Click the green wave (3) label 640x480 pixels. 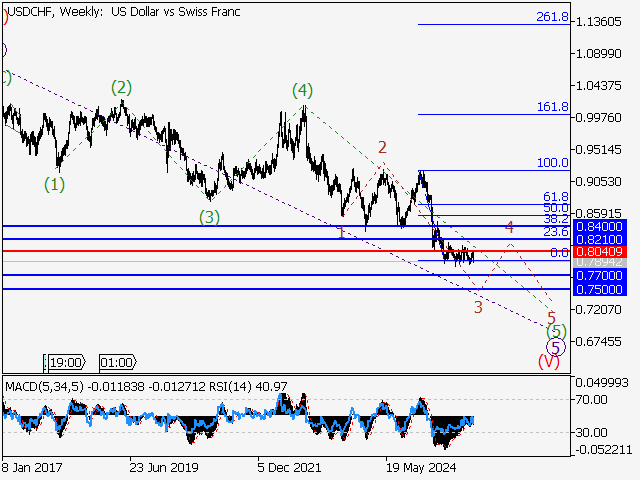click(208, 216)
